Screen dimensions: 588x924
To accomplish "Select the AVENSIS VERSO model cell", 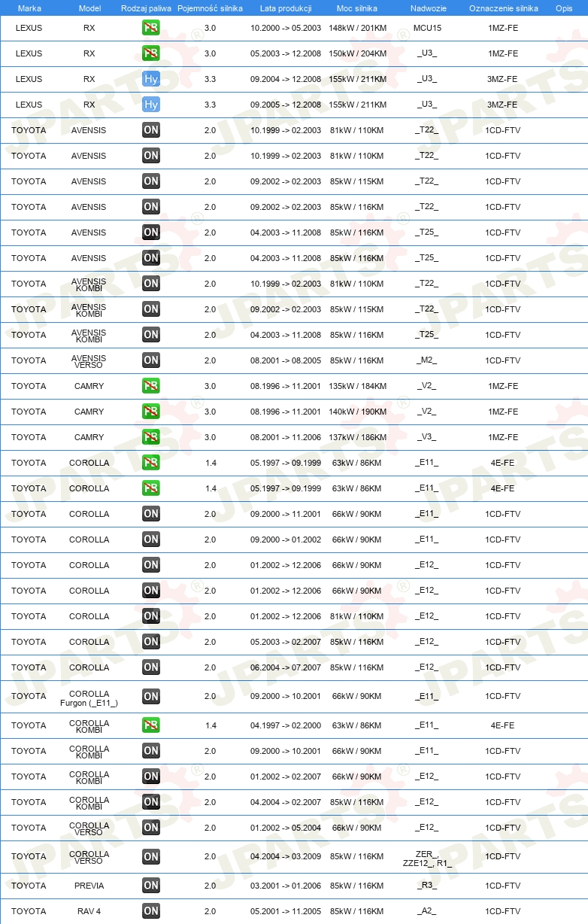I will pyautogui.click(x=89, y=360).
